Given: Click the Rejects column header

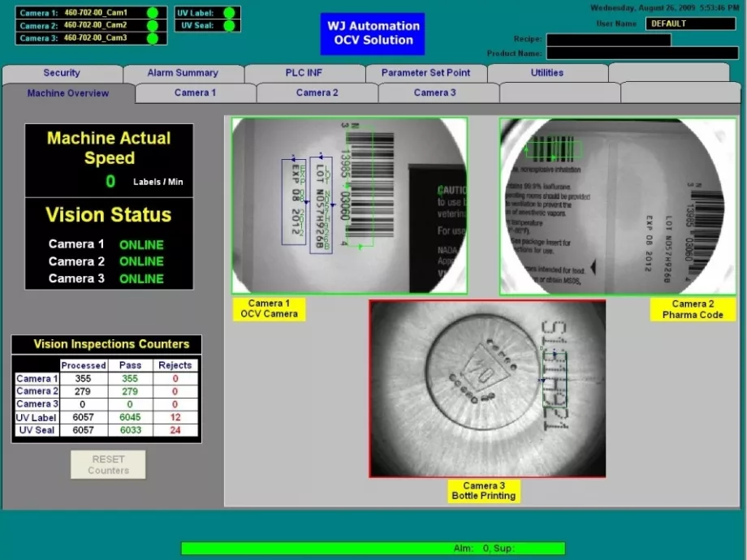Looking at the screenshot, I should [x=175, y=365].
